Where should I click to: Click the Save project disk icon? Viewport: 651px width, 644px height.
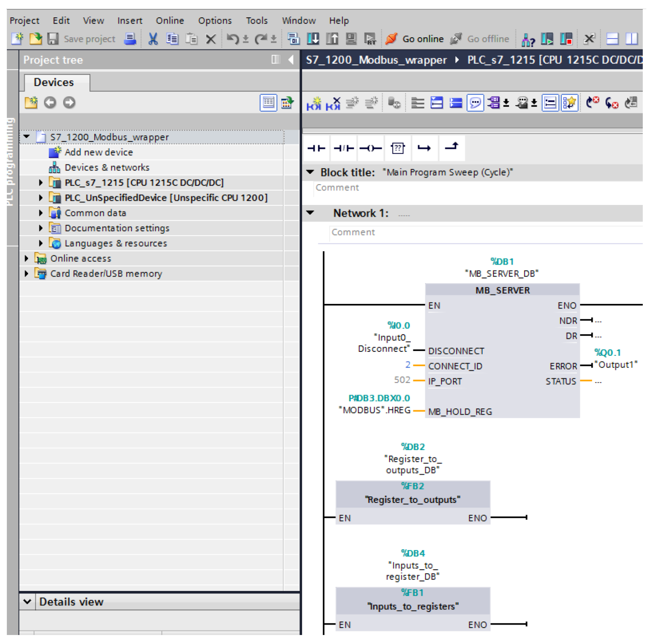click(52, 39)
